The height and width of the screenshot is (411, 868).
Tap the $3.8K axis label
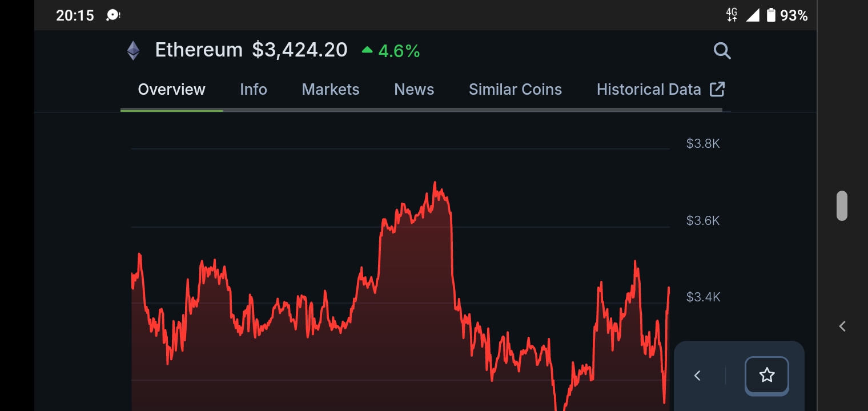(703, 144)
